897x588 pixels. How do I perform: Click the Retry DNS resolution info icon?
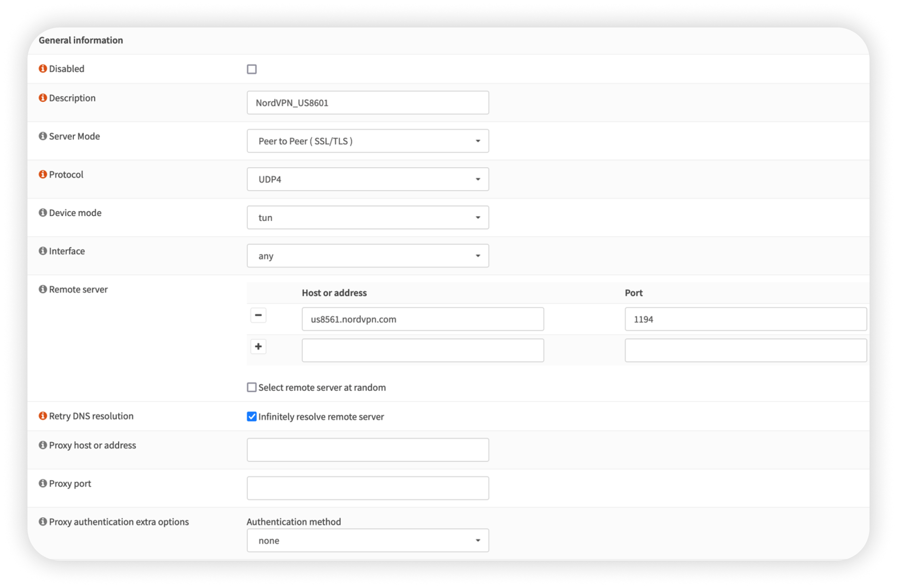(x=43, y=416)
